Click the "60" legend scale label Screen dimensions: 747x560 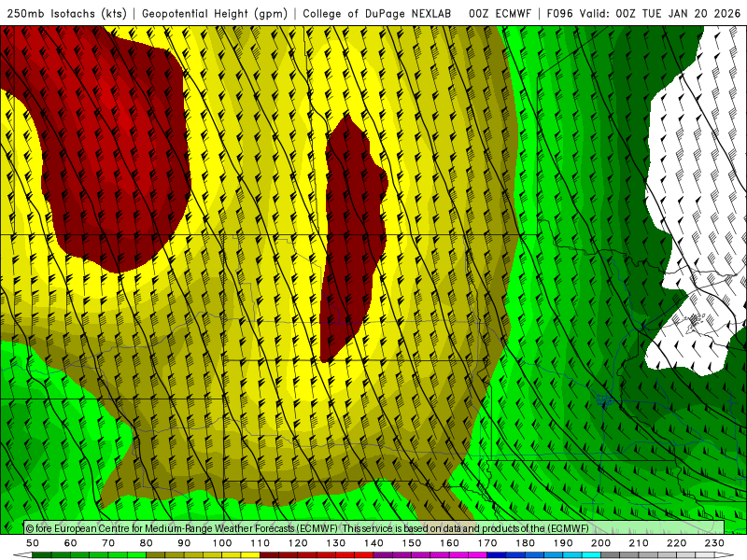pos(70,543)
